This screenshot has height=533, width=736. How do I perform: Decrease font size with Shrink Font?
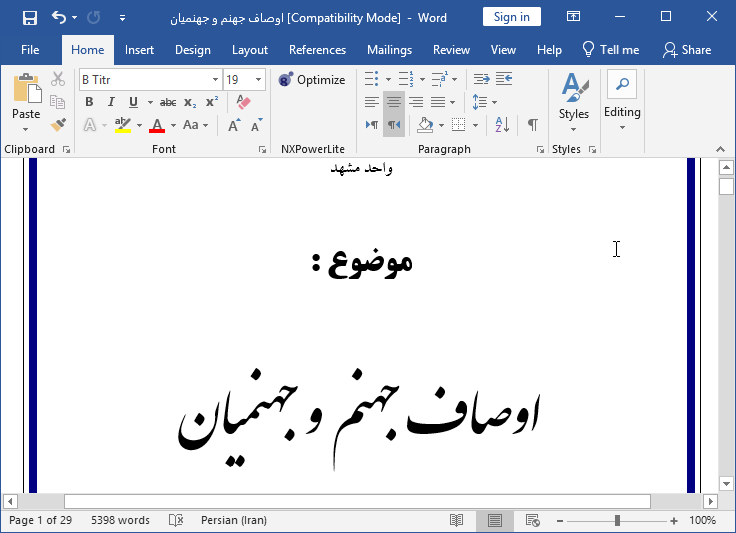[256, 125]
